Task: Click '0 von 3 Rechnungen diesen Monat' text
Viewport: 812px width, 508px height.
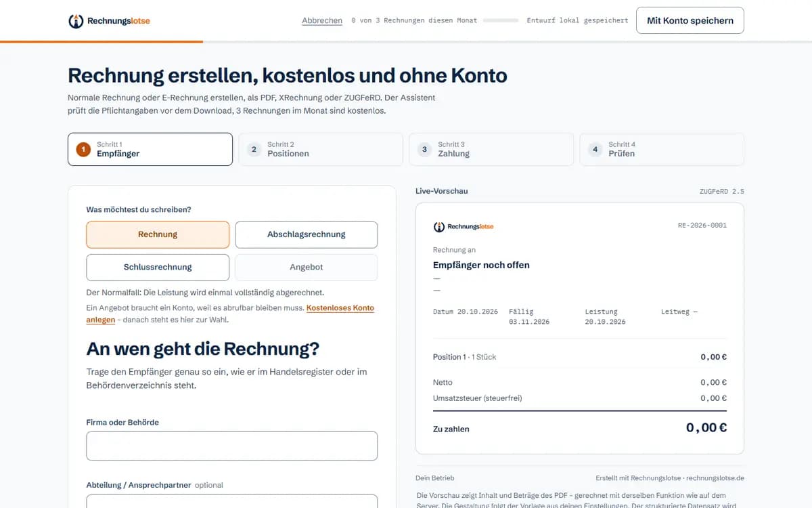Action: 414,20
